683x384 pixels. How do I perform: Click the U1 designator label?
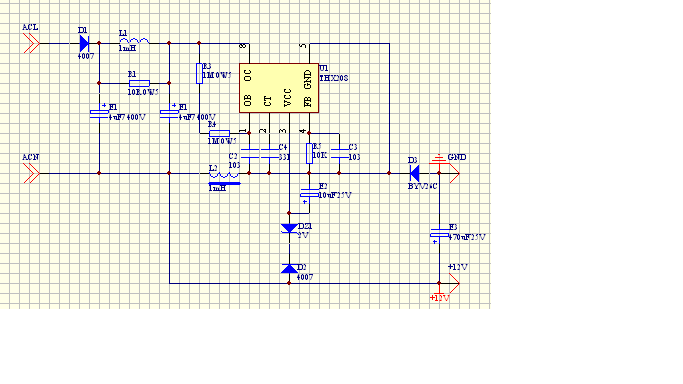(324, 68)
